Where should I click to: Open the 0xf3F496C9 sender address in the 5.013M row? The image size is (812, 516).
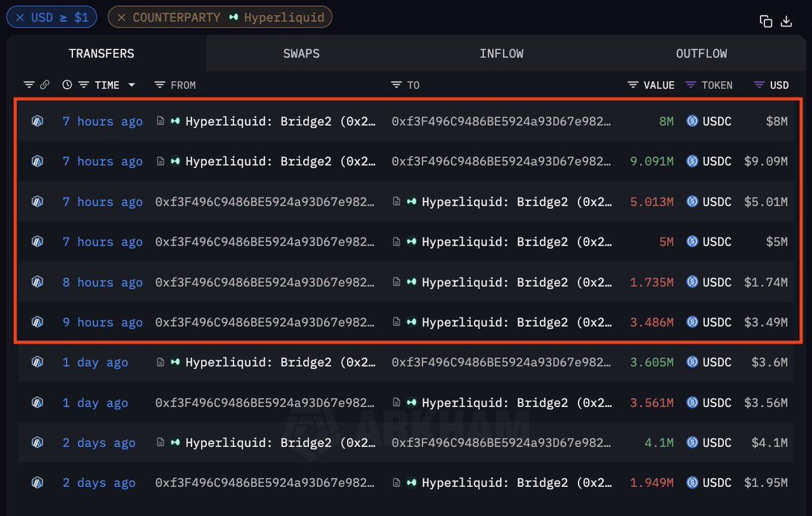(x=265, y=202)
